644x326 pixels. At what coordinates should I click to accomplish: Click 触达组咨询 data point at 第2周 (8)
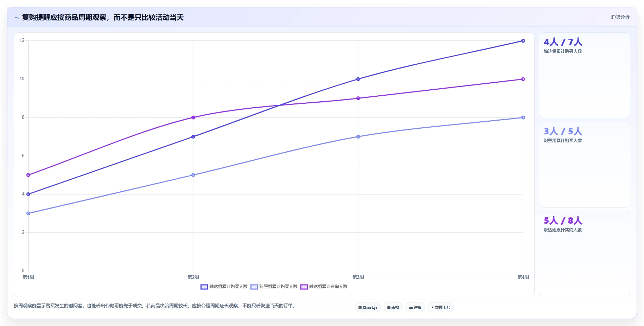(193, 117)
